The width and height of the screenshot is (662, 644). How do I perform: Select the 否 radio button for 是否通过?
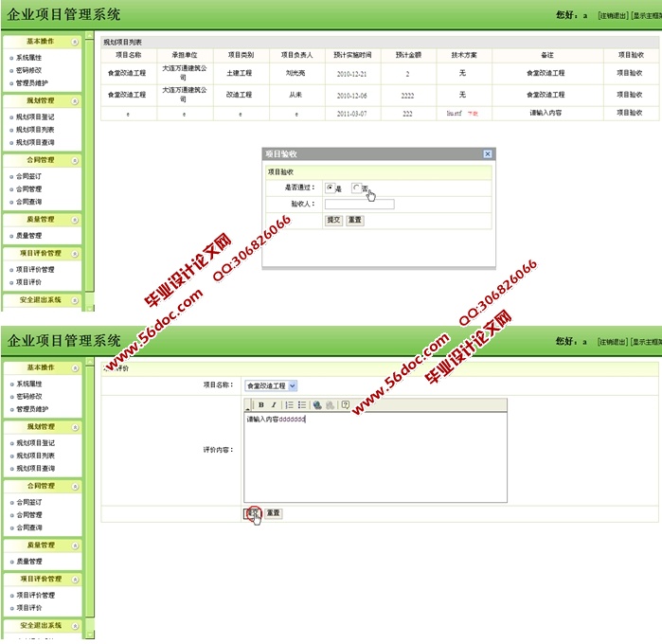(356, 188)
